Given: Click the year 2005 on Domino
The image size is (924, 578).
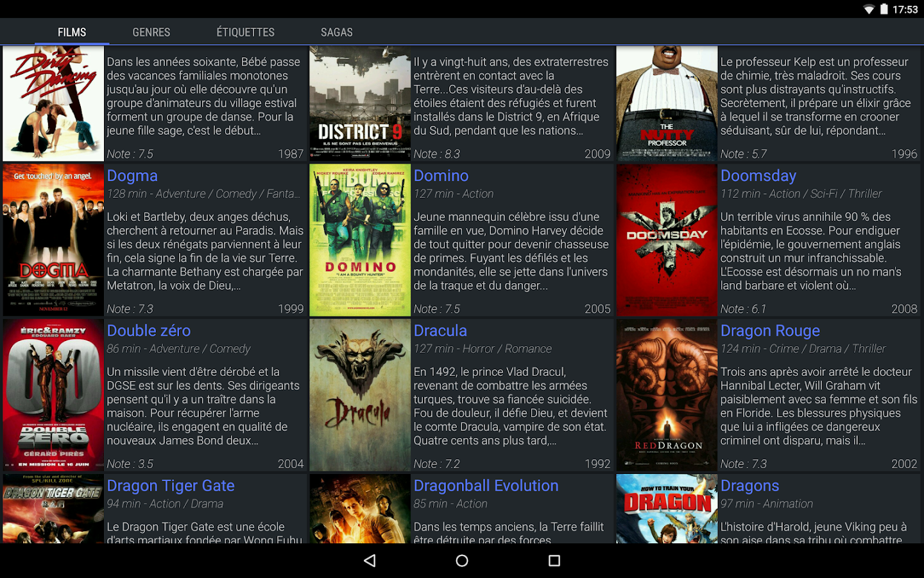Looking at the screenshot, I should coord(597,309).
